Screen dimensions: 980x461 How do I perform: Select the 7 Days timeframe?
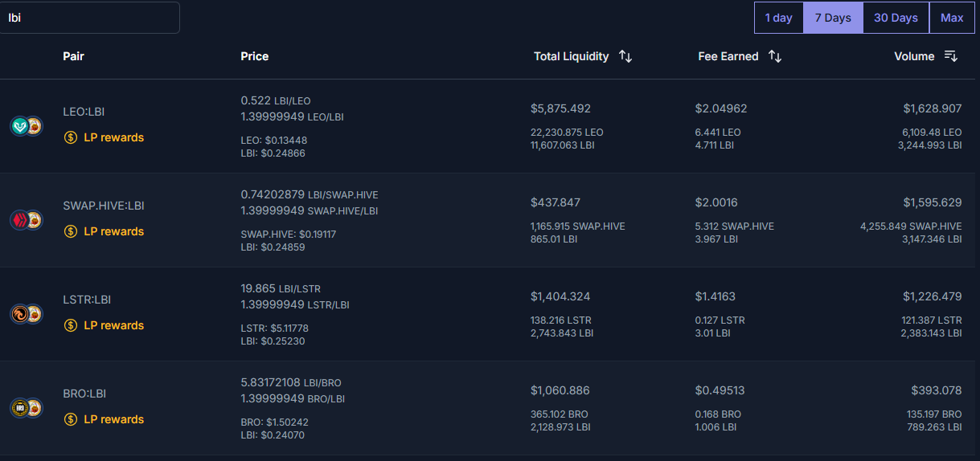tap(833, 18)
